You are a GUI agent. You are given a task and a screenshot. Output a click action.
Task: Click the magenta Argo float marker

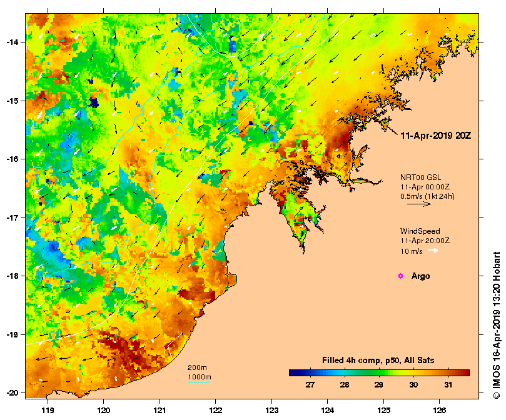(x=400, y=276)
